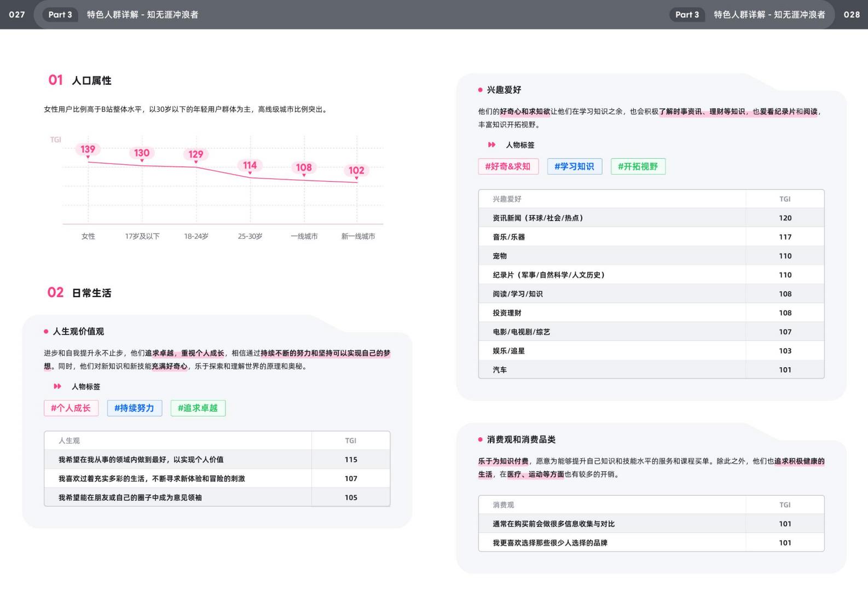
Task: Select the #持续努力 tag
Action: [x=135, y=408]
